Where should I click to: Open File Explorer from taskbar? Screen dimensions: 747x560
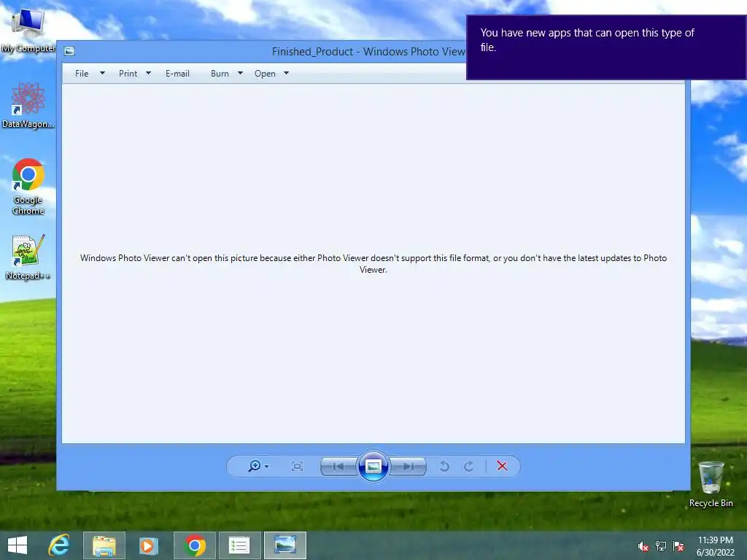tap(104, 545)
